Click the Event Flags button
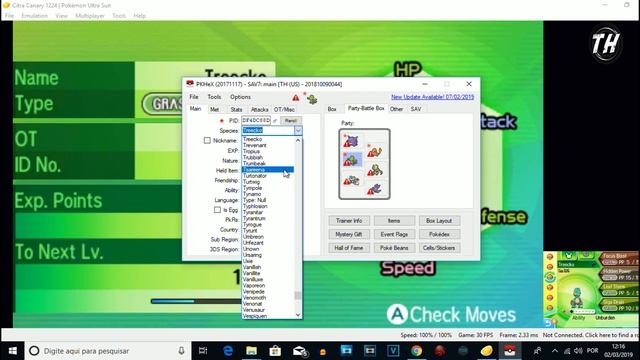 (394, 234)
